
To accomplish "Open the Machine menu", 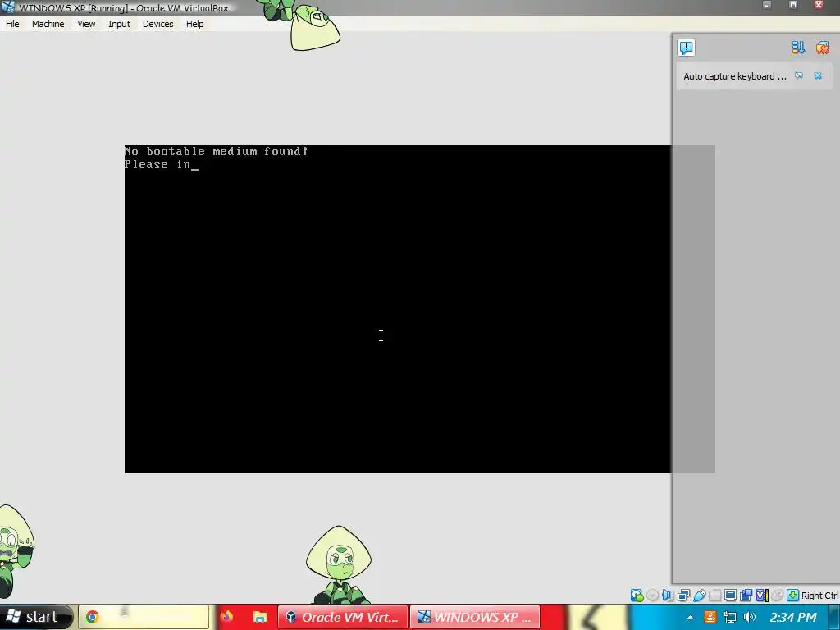I will [x=48, y=24].
